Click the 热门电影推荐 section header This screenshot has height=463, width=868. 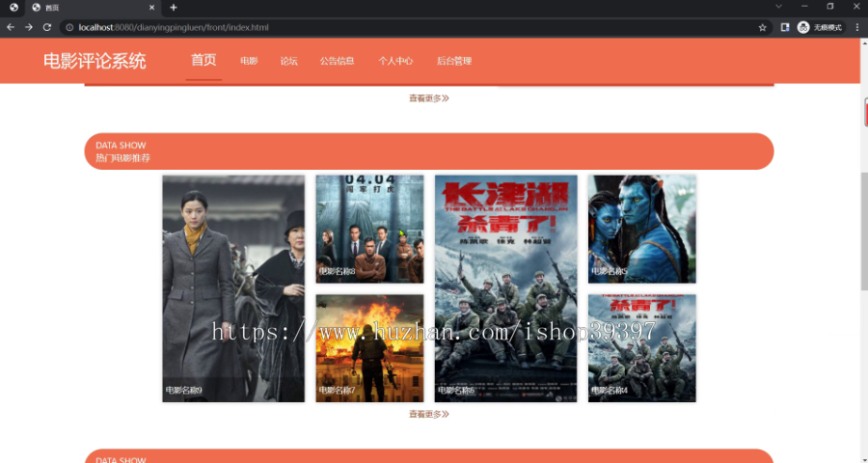pos(429,151)
